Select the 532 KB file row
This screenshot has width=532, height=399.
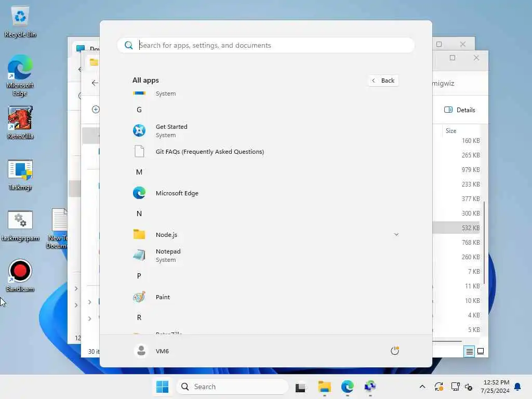[457, 228]
